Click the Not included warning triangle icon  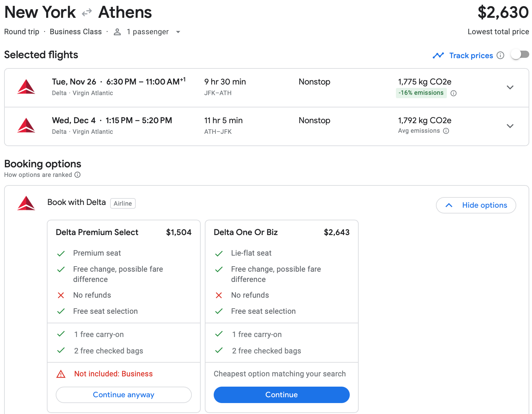point(61,374)
